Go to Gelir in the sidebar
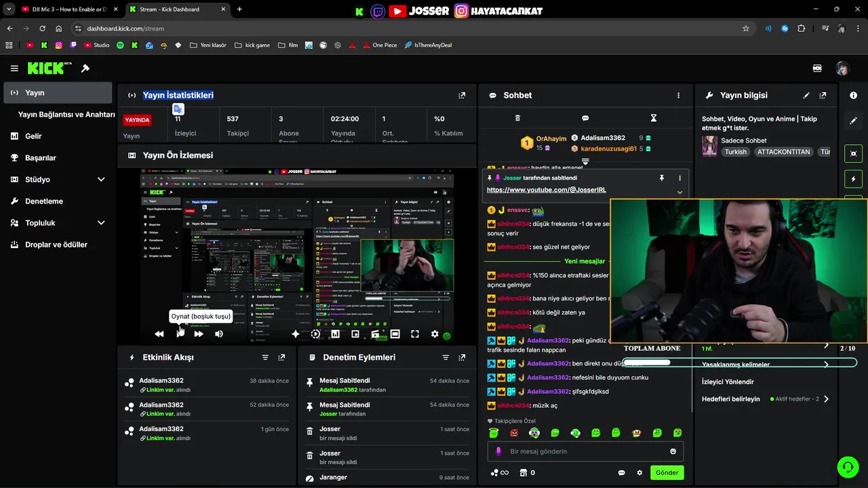Image resolution: width=868 pixels, height=488 pixels. click(58, 136)
